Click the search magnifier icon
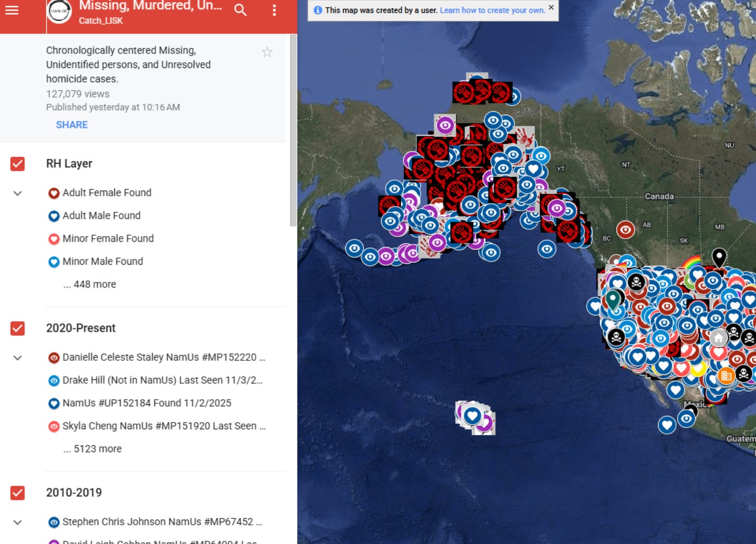The image size is (756, 544). (x=240, y=10)
